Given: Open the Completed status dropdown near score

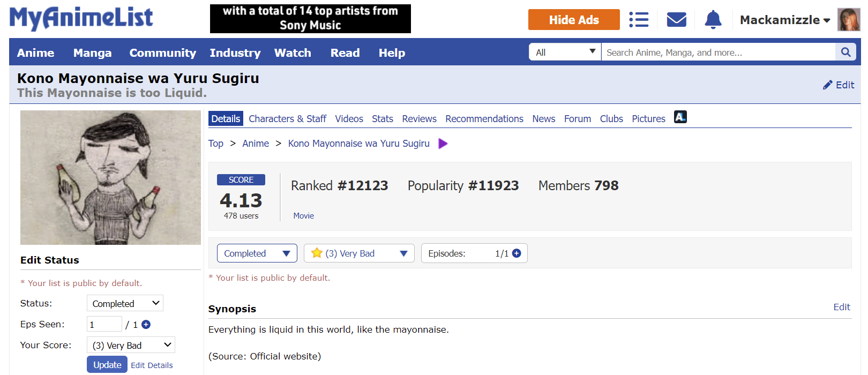Looking at the screenshot, I should [x=257, y=253].
